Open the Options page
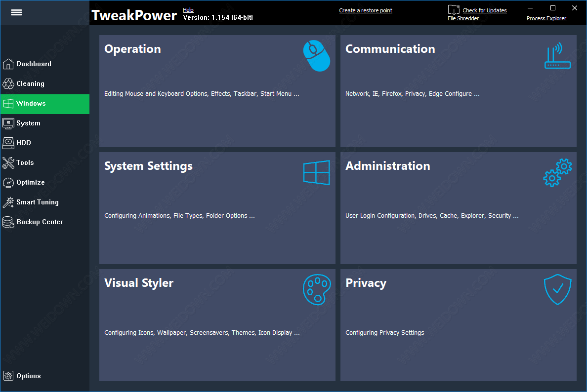The image size is (587, 392). tap(45, 376)
